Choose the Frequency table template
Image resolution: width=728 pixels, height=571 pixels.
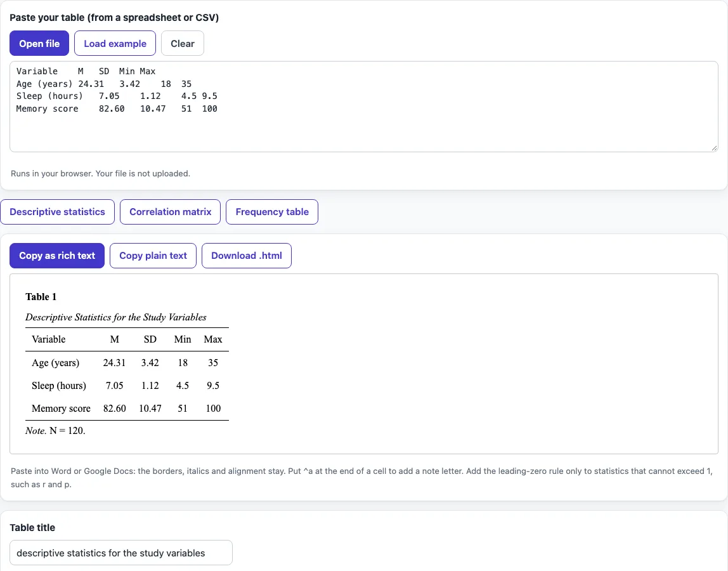pos(272,212)
